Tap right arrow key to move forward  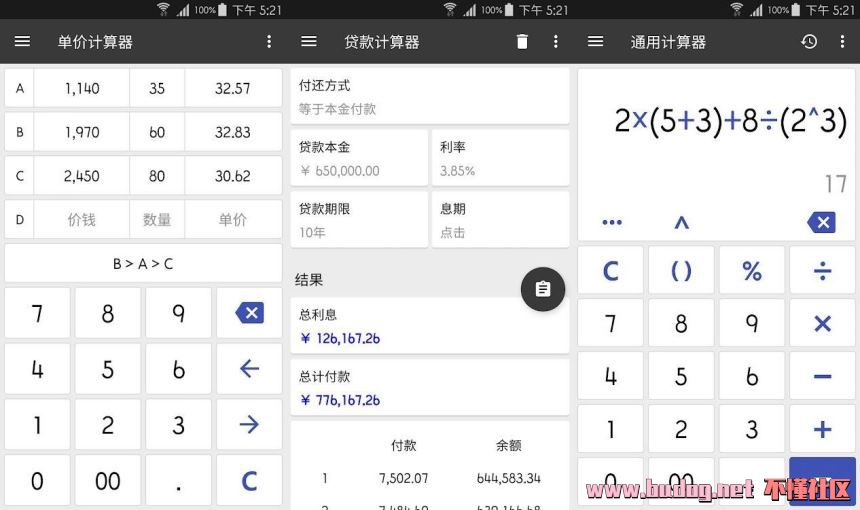[x=249, y=425]
